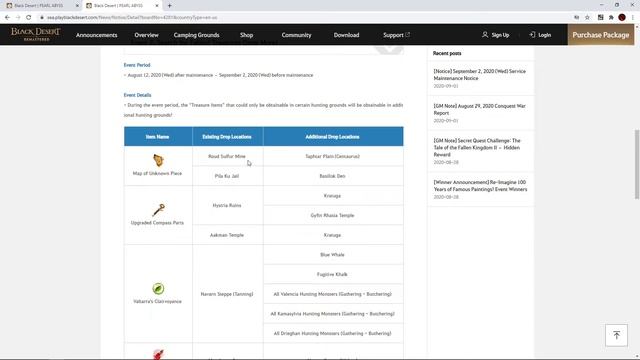
Task: Click the Upgraded Compass Parts label
Action: coord(157,223)
